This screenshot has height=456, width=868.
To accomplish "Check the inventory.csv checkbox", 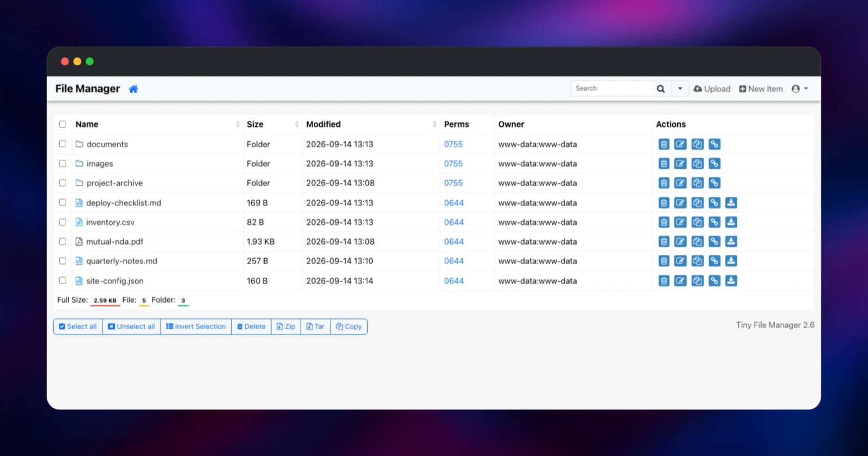I will pos(62,222).
